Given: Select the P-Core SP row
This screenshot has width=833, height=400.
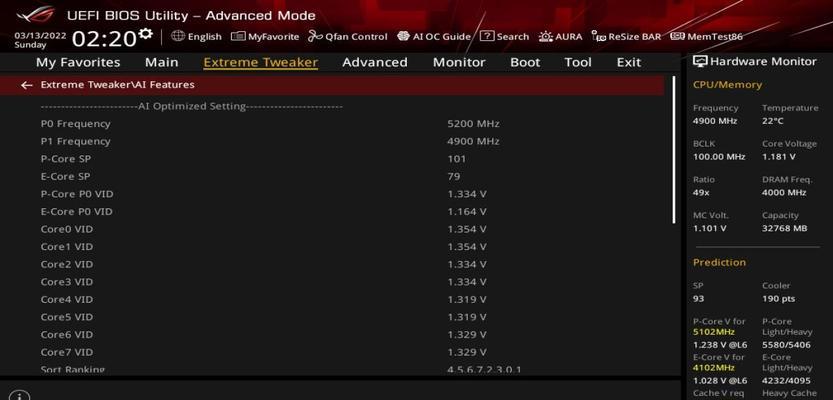Looking at the screenshot, I should [332, 159].
